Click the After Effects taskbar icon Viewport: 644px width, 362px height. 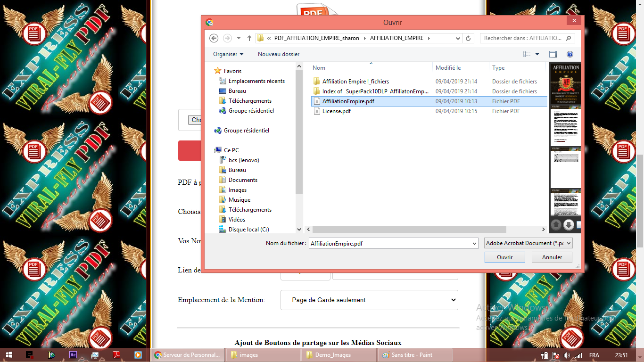73,355
